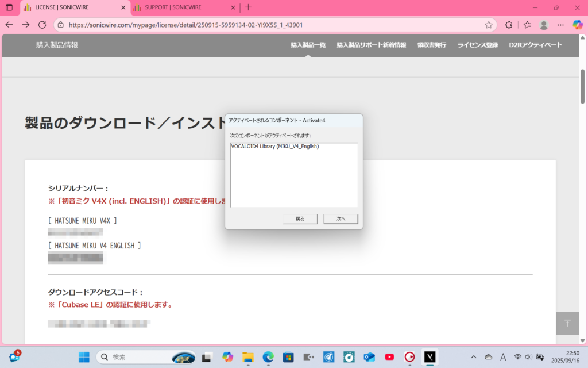Open the Edge favorites list icon
The width and height of the screenshot is (588, 368).
click(x=527, y=25)
